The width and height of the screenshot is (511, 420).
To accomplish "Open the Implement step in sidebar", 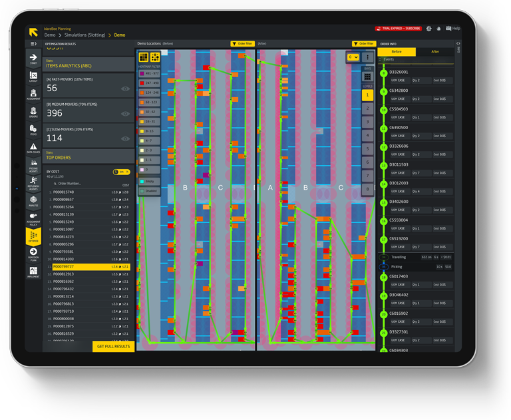I will pos(33,272).
